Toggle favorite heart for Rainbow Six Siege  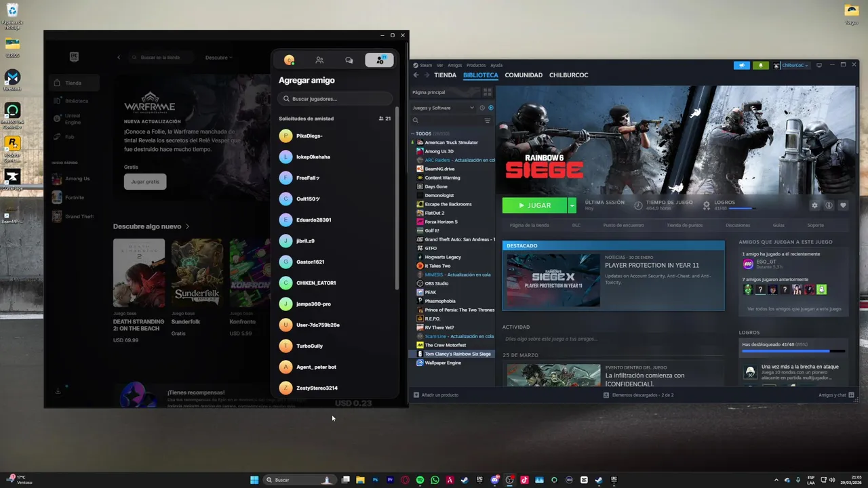(843, 205)
